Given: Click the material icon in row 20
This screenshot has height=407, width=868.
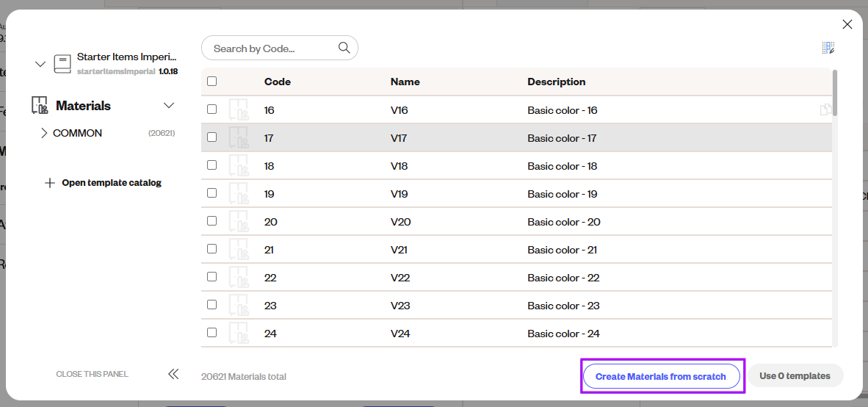Looking at the screenshot, I should (x=239, y=221).
